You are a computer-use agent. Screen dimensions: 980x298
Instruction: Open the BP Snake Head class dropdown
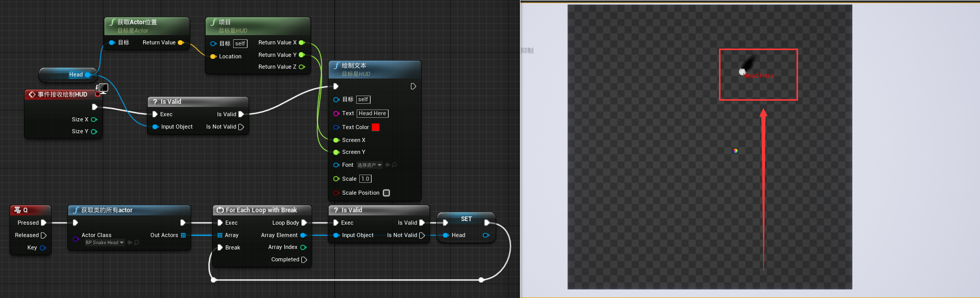coord(105,243)
